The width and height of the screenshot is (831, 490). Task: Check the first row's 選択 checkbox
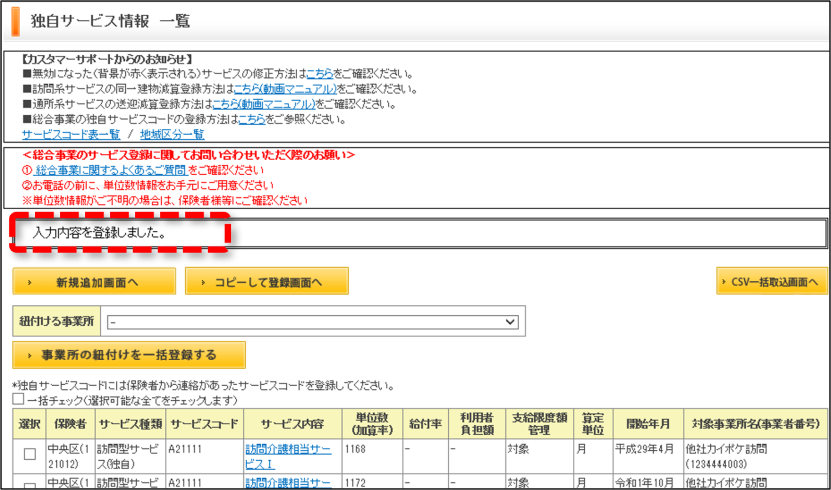30,454
